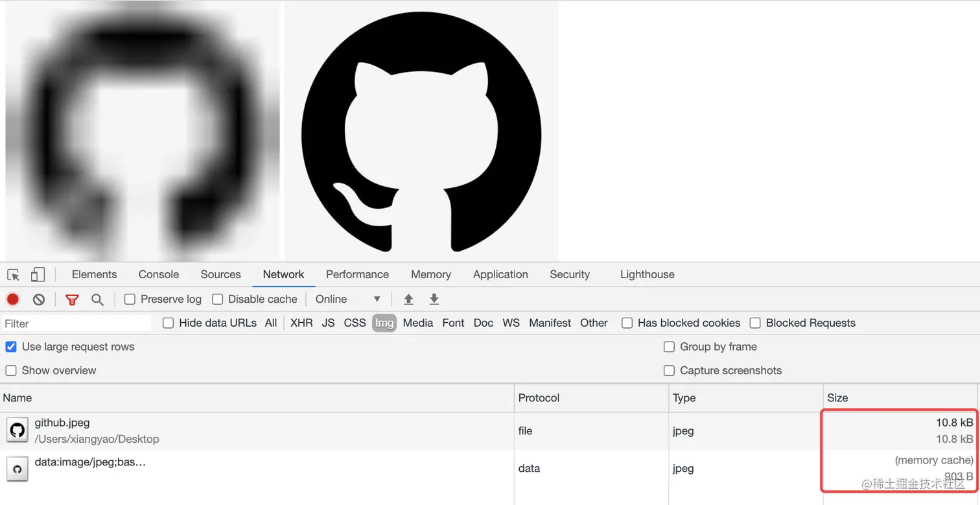Open the Online throttling dropdown

point(348,299)
